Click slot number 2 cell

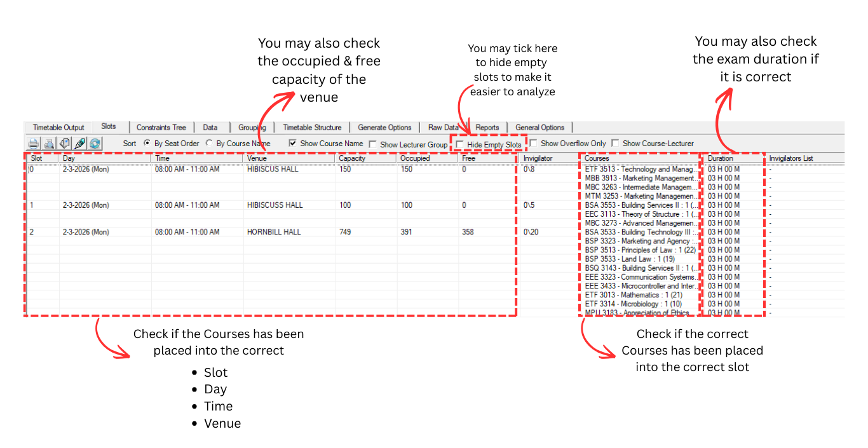click(x=32, y=233)
